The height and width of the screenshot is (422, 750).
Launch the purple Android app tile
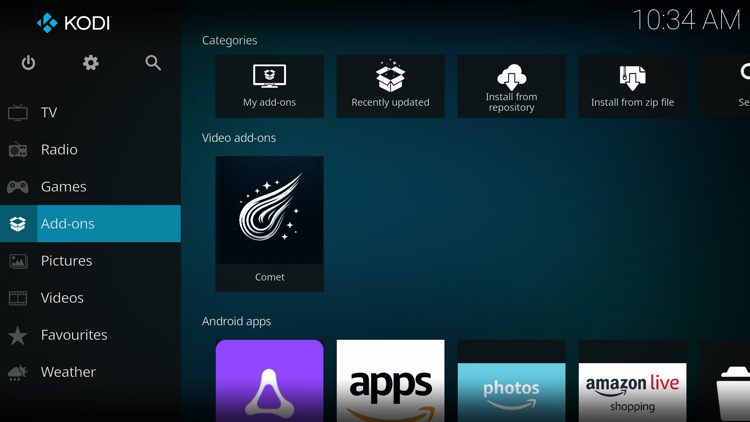pos(269,381)
